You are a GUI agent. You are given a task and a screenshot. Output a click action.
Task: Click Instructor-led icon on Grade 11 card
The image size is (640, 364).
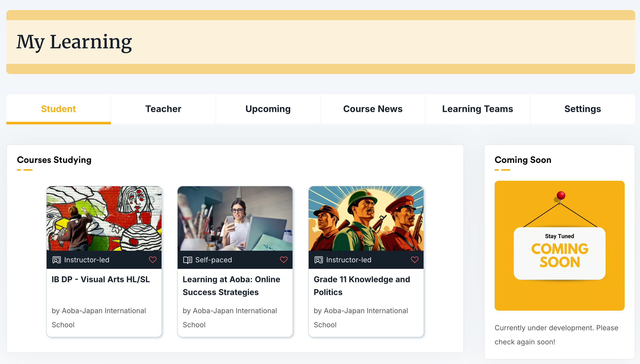318,260
